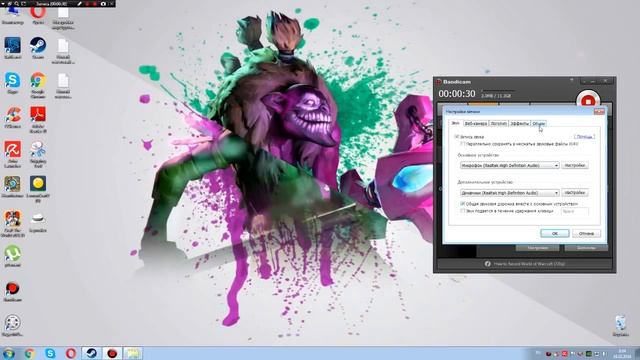Switch to the Звук tab
The width and height of the screenshot is (640, 360).
[x=455, y=123]
